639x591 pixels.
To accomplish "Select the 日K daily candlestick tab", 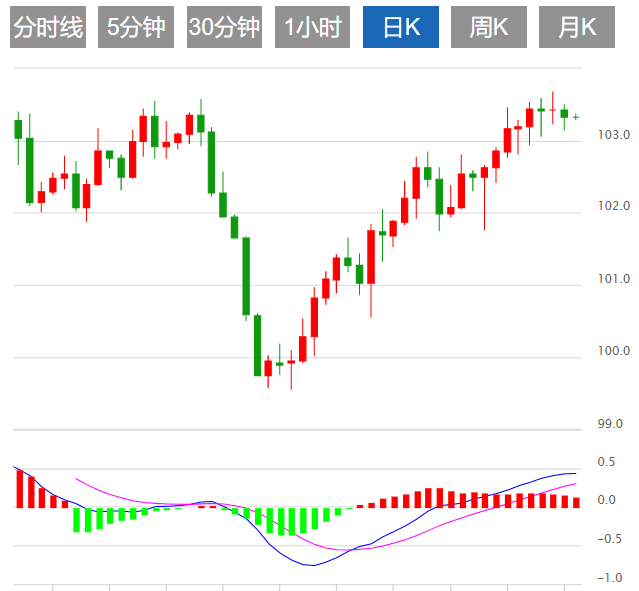I will click(x=401, y=27).
